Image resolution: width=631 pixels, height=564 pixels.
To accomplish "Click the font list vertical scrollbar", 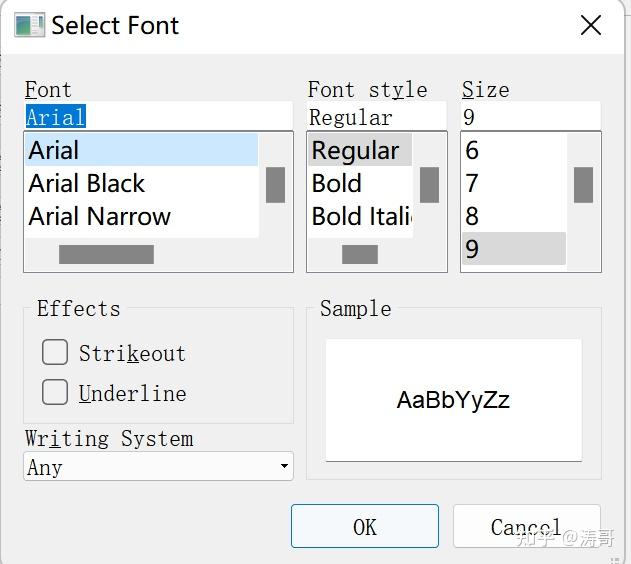I will click(275, 185).
